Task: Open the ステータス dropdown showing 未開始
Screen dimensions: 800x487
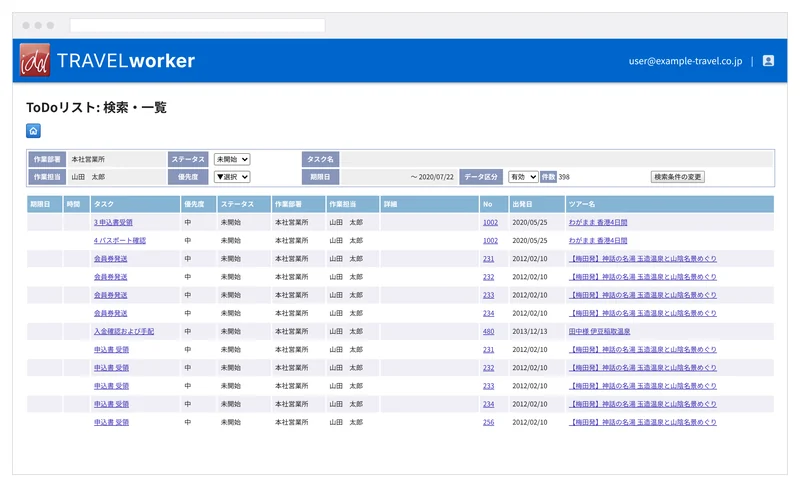Action: tap(232, 159)
